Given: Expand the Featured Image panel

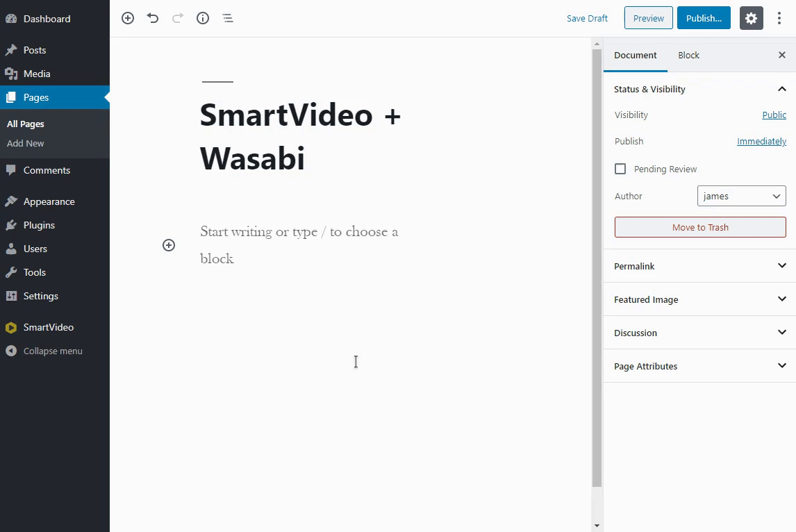Looking at the screenshot, I should pyautogui.click(x=699, y=299).
